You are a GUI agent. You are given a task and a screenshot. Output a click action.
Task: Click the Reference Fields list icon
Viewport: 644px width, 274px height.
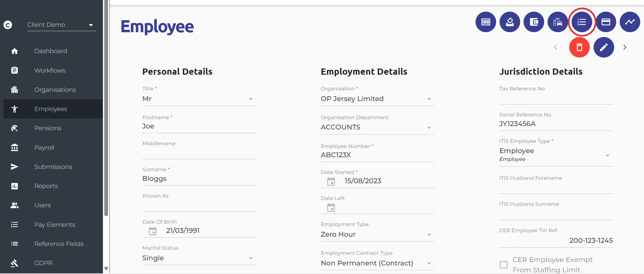click(14, 244)
